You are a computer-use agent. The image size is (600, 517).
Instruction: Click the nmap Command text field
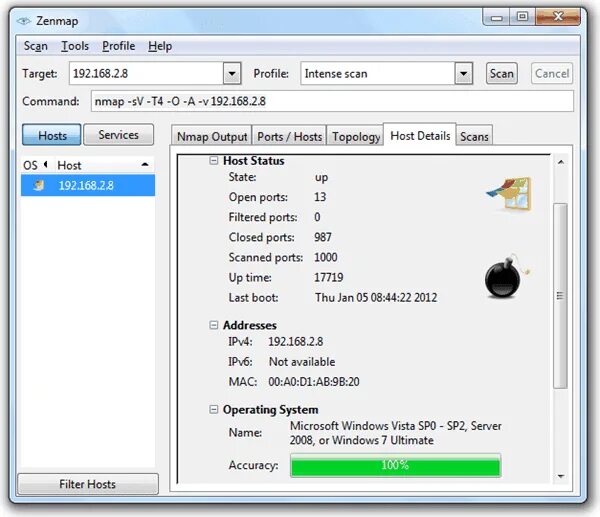click(x=332, y=101)
